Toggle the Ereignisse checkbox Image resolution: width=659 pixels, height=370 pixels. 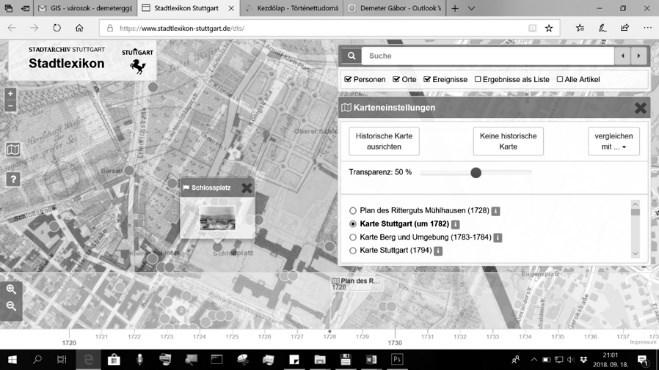(x=427, y=79)
